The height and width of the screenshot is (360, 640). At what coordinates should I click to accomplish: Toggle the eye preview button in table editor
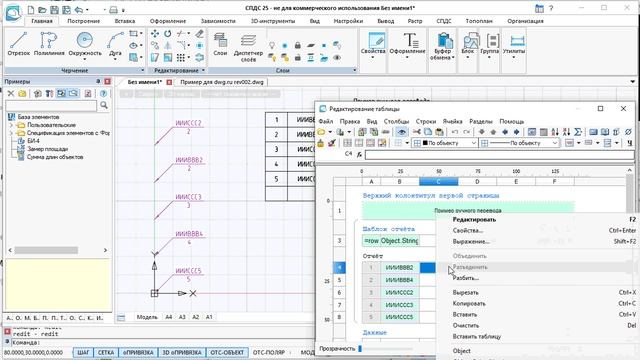[402, 132]
